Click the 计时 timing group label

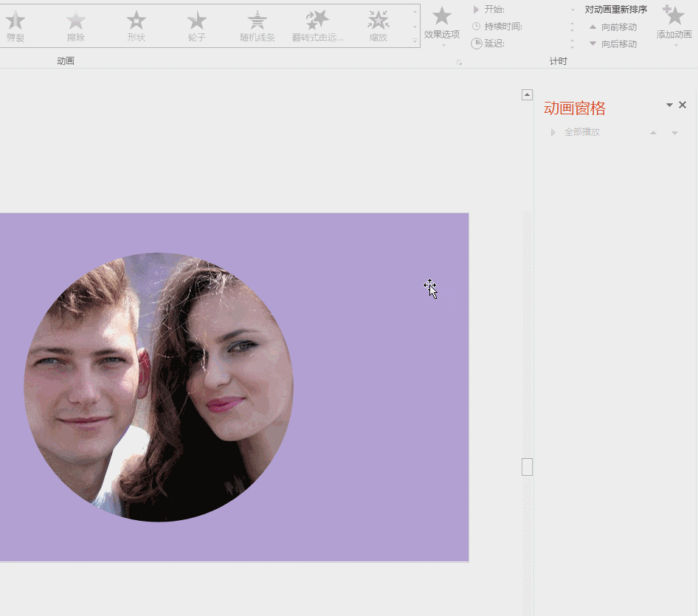(559, 61)
